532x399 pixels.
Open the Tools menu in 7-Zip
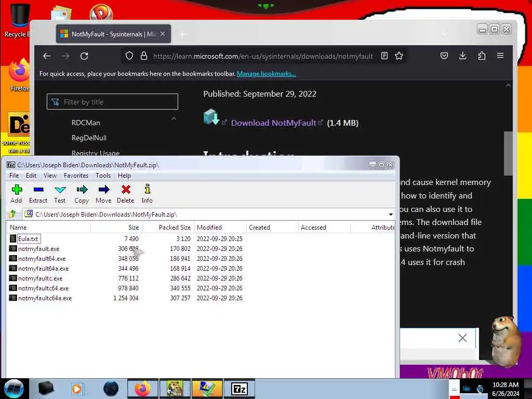click(x=103, y=176)
